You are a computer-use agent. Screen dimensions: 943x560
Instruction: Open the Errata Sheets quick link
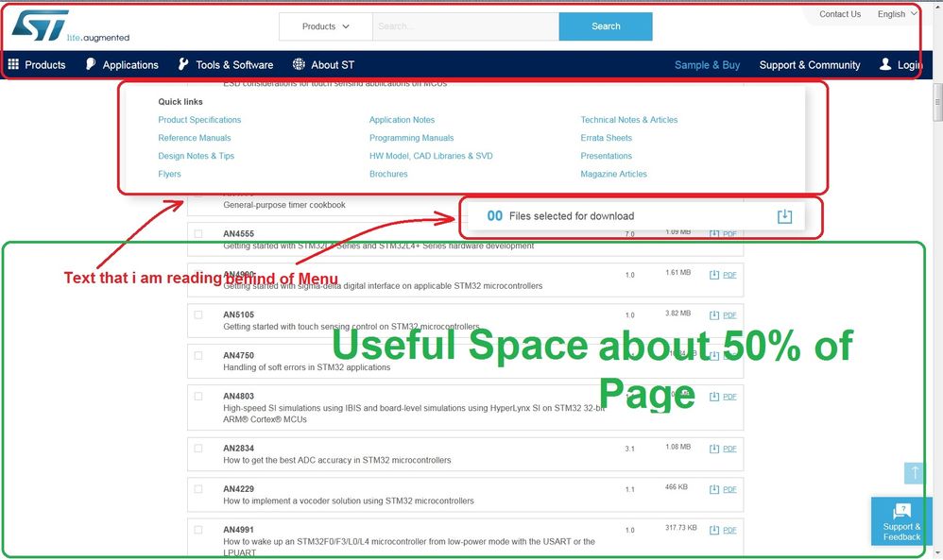tap(607, 138)
